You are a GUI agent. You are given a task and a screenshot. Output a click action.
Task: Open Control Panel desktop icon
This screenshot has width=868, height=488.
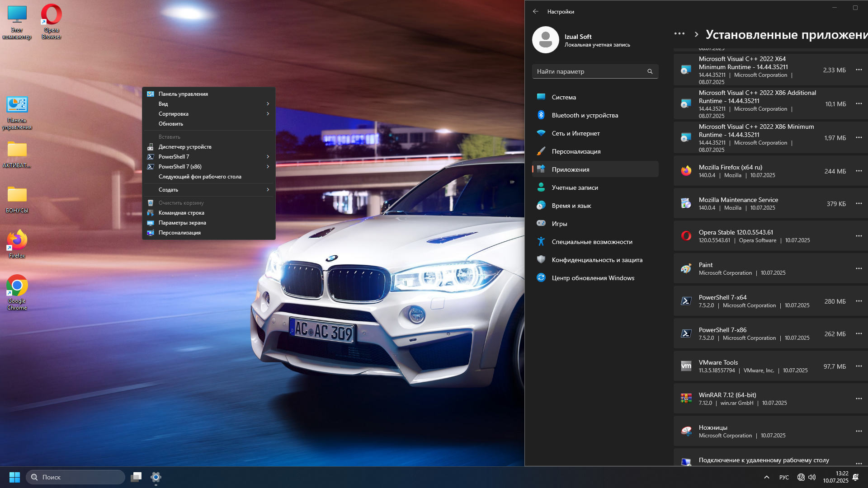pyautogui.click(x=17, y=113)
